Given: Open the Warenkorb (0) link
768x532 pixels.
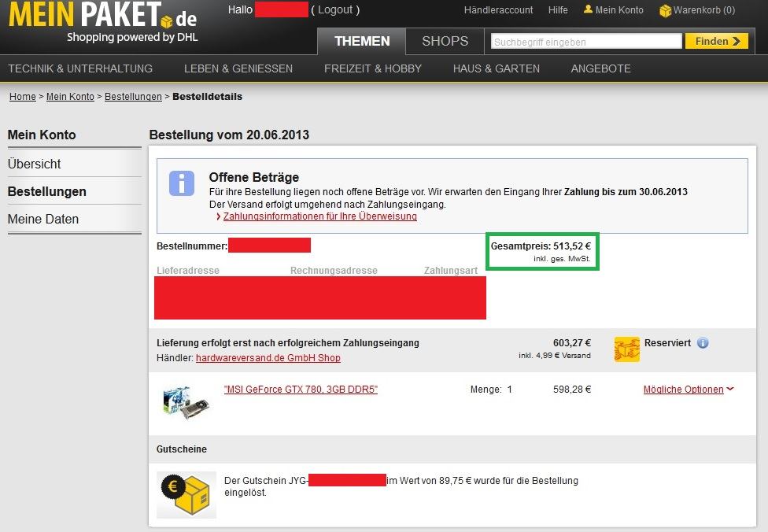Looking at the screenshot, I should [703, 9].
